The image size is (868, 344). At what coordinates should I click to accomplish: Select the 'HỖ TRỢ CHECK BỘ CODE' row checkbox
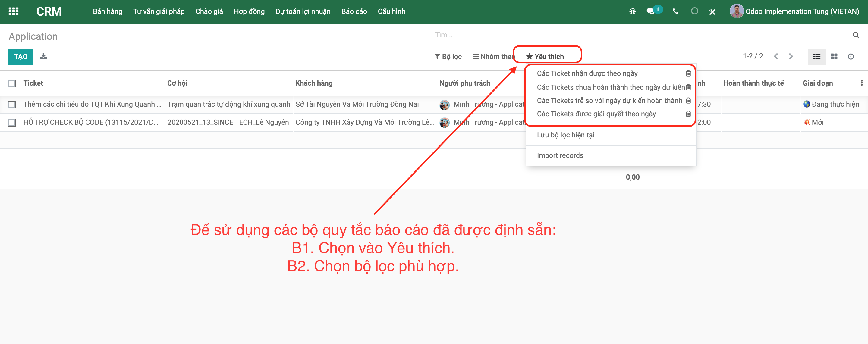12,122
